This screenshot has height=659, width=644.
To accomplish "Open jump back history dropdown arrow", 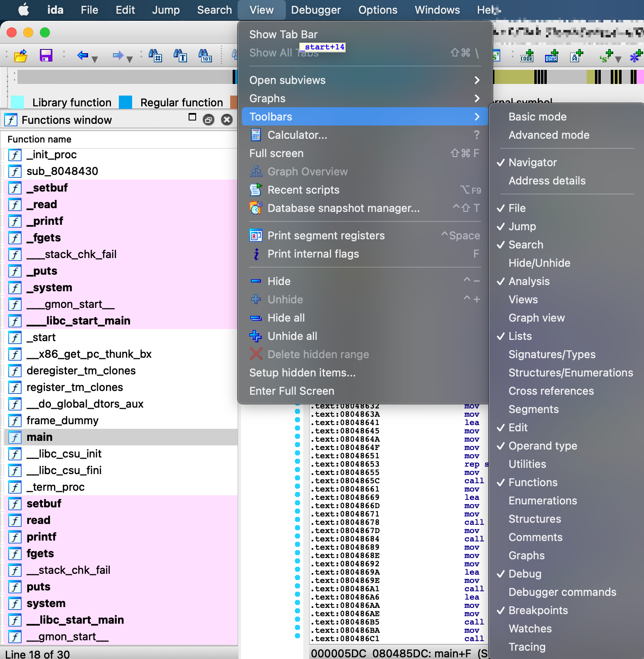I will (95, 59).
